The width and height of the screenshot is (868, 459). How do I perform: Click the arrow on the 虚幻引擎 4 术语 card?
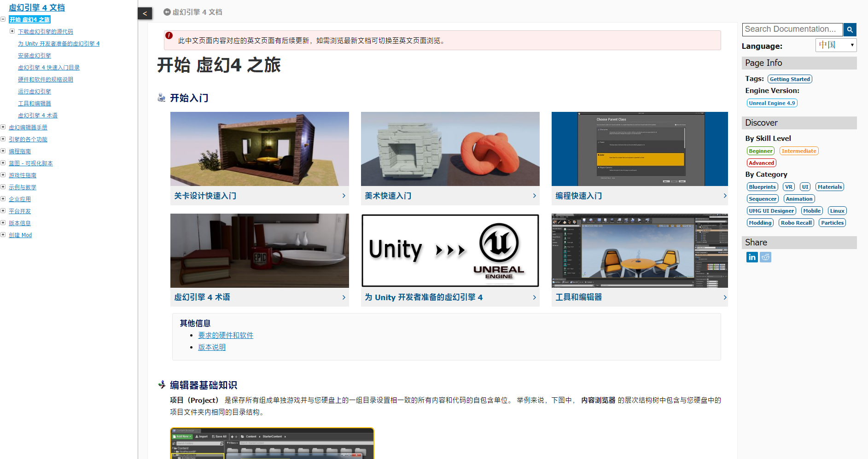[344, 297]
